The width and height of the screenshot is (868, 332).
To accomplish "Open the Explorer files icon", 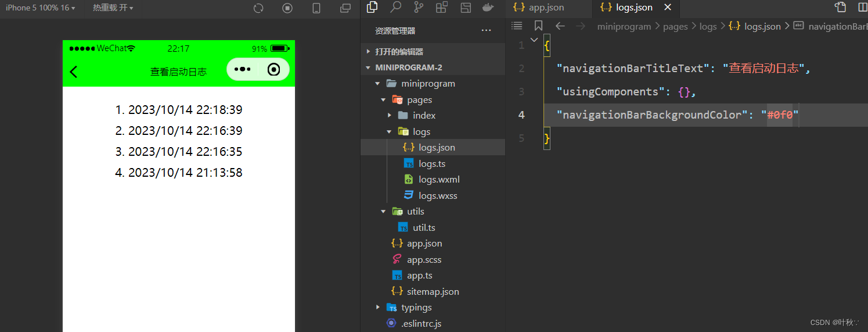I will [x=373, y=7].
